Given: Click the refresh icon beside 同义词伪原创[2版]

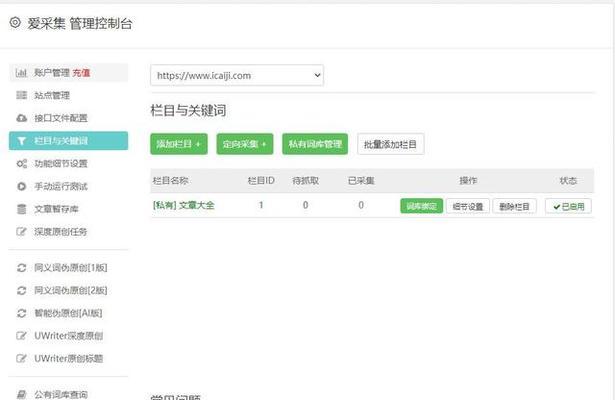Looking at the screenshot, I should click(x=21, y=291).
